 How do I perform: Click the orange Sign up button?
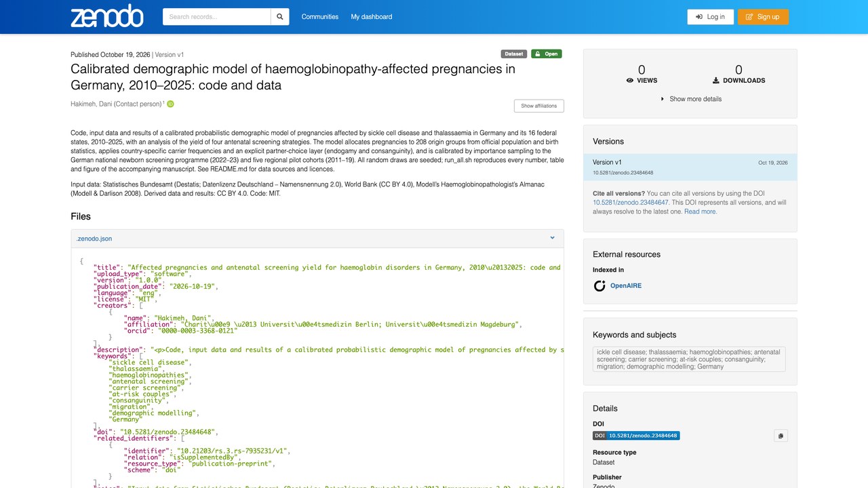click(x=763, y=17)
